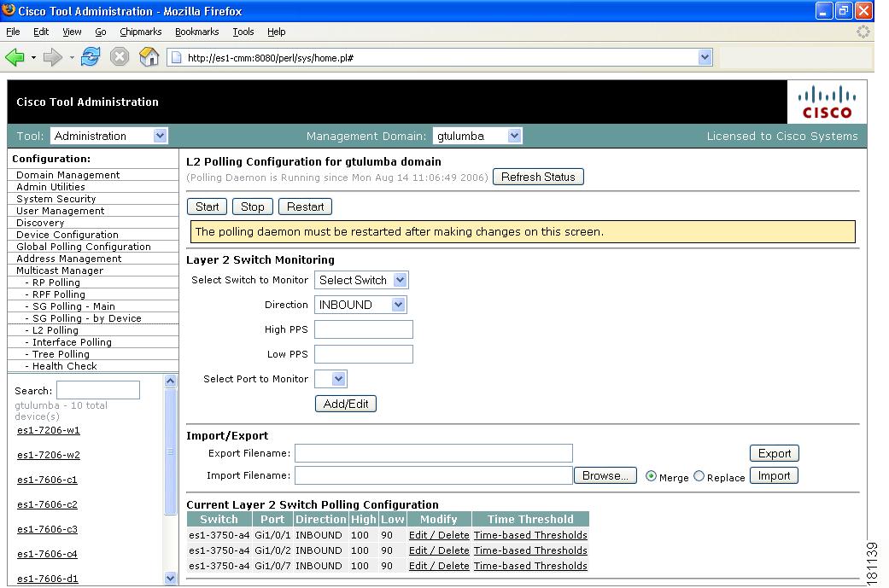
Task: Click the Restart polling daemon button
Action: (305, 207)
